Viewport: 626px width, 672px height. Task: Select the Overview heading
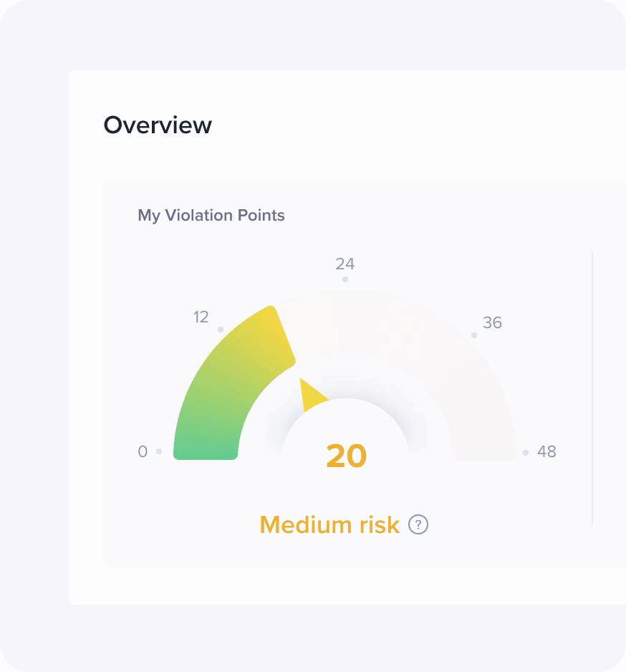[158, 125]
